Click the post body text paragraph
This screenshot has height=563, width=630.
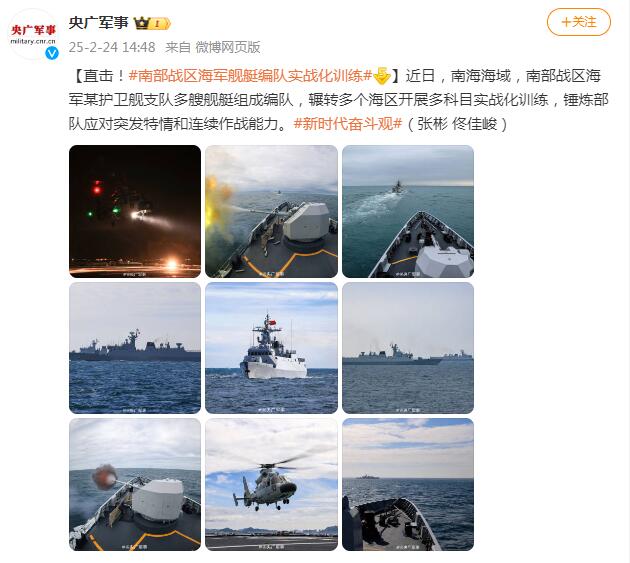(x=339, y=100)
